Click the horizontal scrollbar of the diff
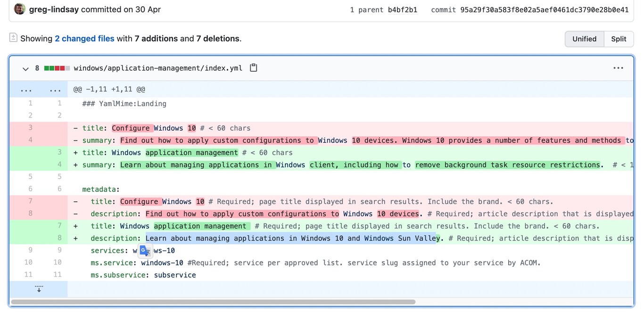Viewport: 644px width, 313px height. 213,302
